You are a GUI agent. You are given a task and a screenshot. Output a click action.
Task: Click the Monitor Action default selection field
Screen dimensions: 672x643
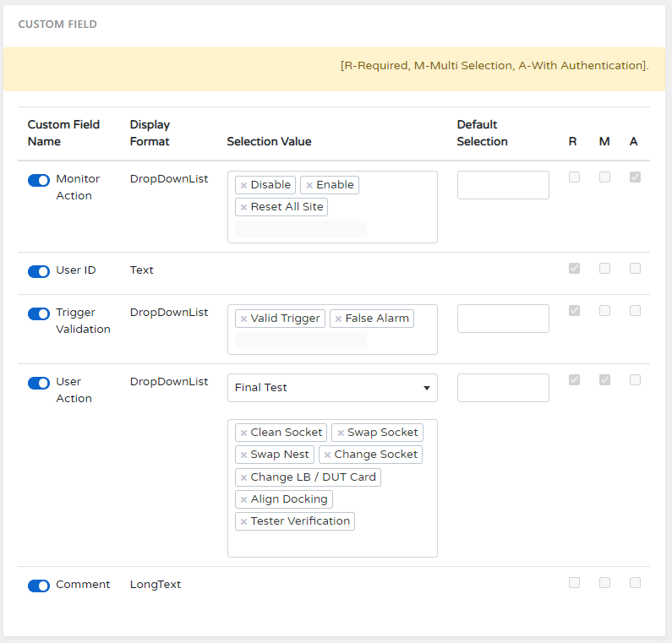[503, 185]
